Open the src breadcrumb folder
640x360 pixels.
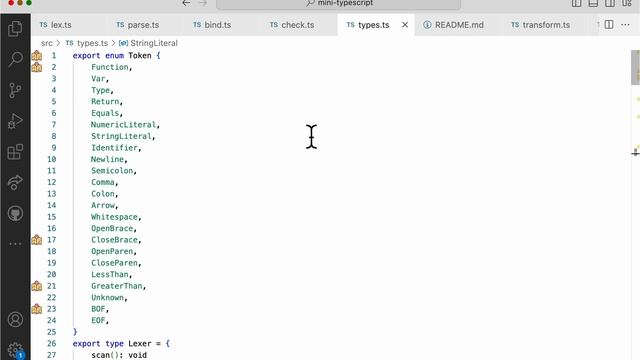coord(47,43)
